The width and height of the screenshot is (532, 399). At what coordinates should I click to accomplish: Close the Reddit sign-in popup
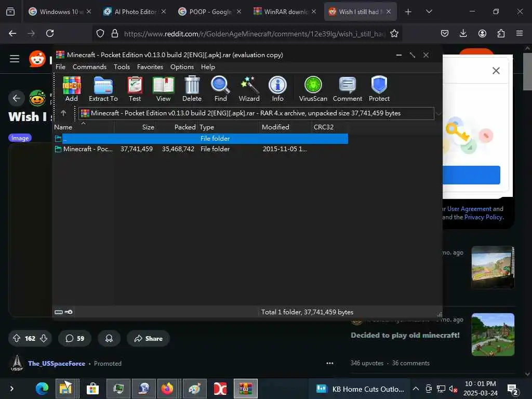tap(496, 71)
